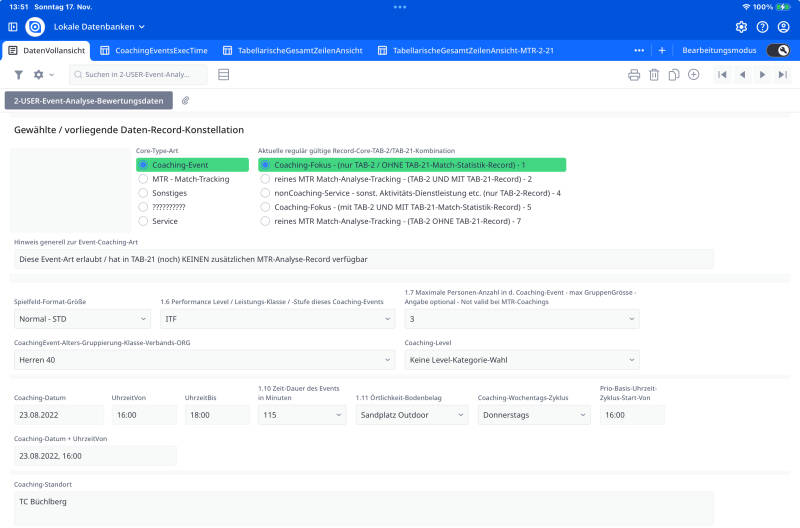Click the search field in toolbar
Viewport: 800px width, 528px height.
(x=139, y=75)
